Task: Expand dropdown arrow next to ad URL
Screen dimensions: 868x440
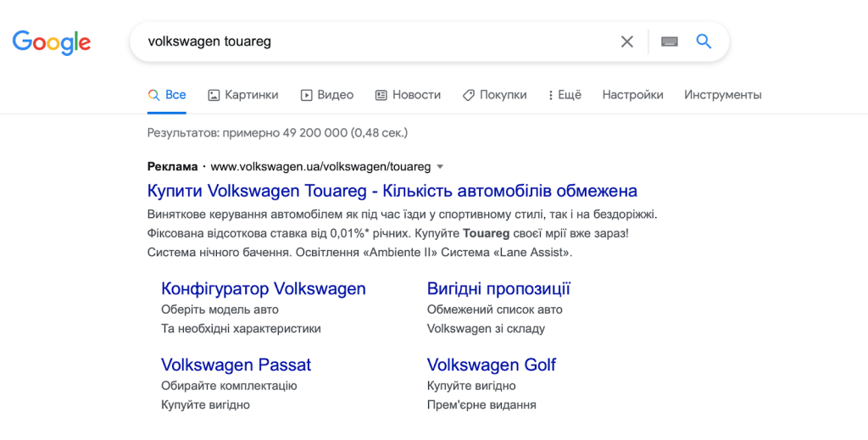Action: point(440,167)
